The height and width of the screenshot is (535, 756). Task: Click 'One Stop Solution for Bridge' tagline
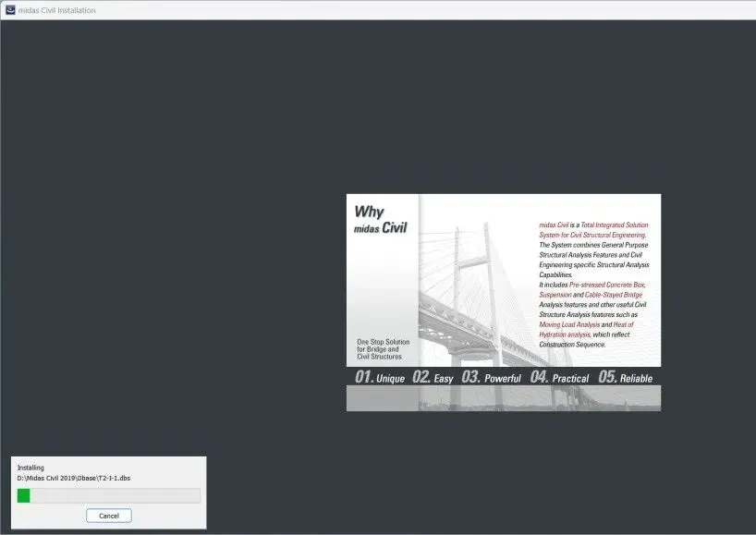point(384,349)
